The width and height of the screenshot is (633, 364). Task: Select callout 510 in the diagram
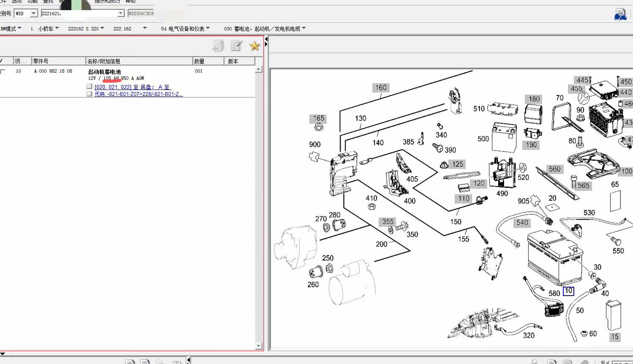click(479, 109)
